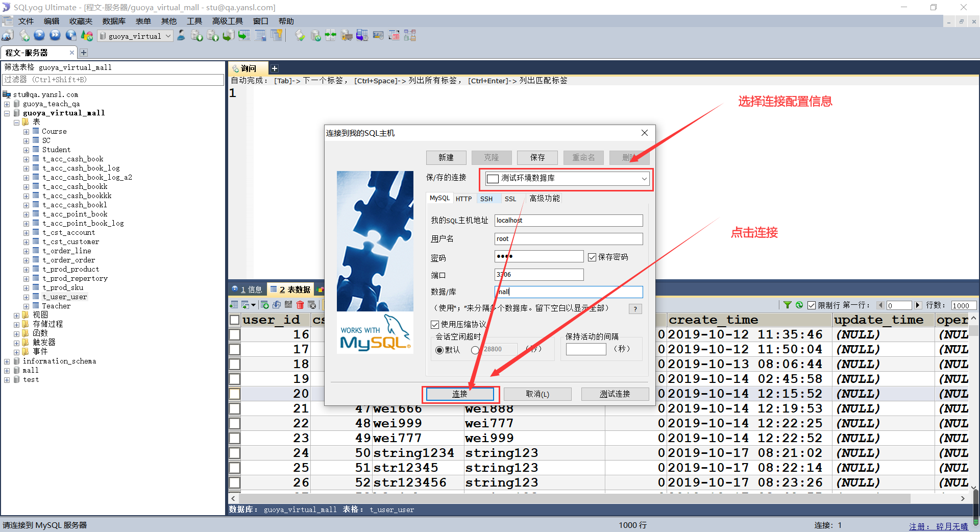980x532 pixels.
Task: Click the 取消(L) button
Action: coord(537,394)
